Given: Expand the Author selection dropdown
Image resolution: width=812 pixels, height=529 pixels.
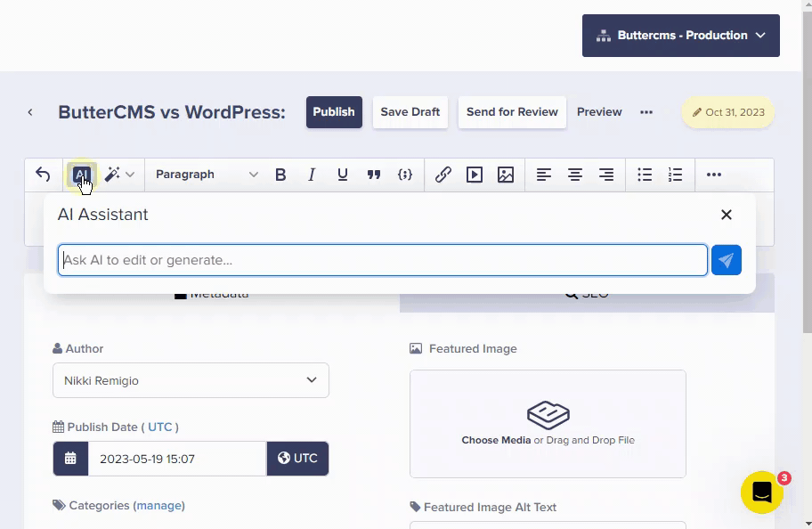Looking at the screenshot, I should [x=191, y=380].
